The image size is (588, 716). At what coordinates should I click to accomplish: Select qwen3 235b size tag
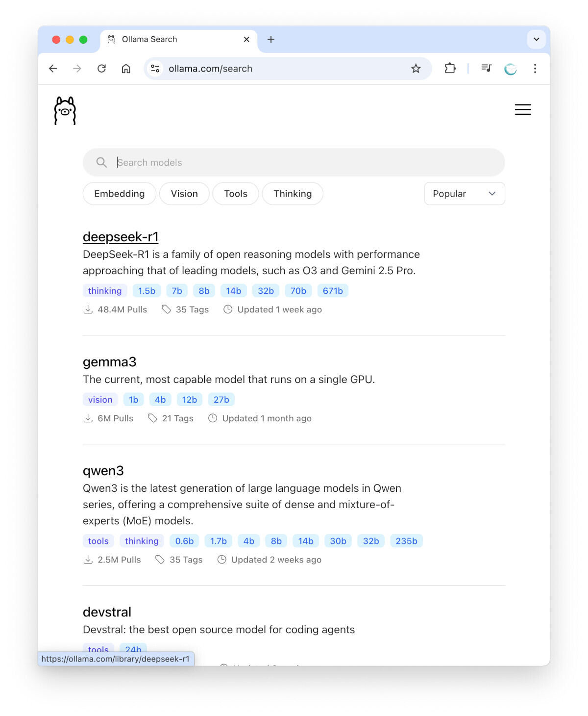coord(406,541)
